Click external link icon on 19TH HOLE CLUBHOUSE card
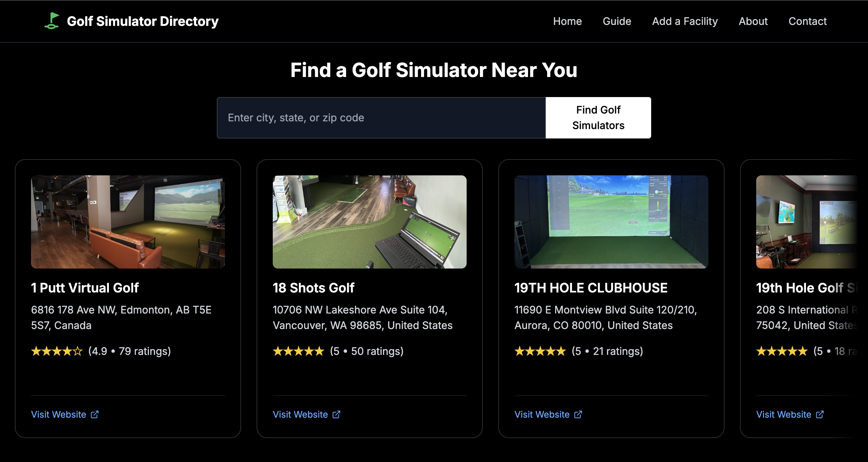868x462 pixels. [x=578, y=414]
